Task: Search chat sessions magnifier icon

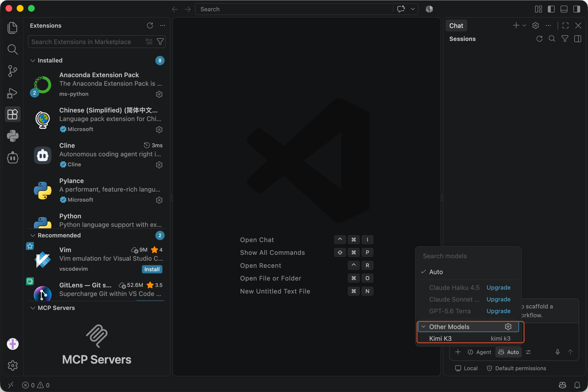Action: [552, 39]
